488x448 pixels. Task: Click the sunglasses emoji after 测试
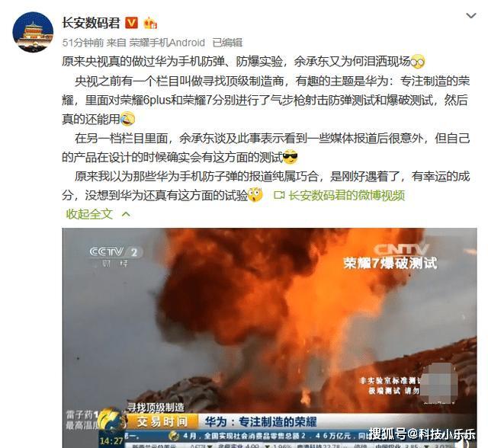tap(291, 157)
